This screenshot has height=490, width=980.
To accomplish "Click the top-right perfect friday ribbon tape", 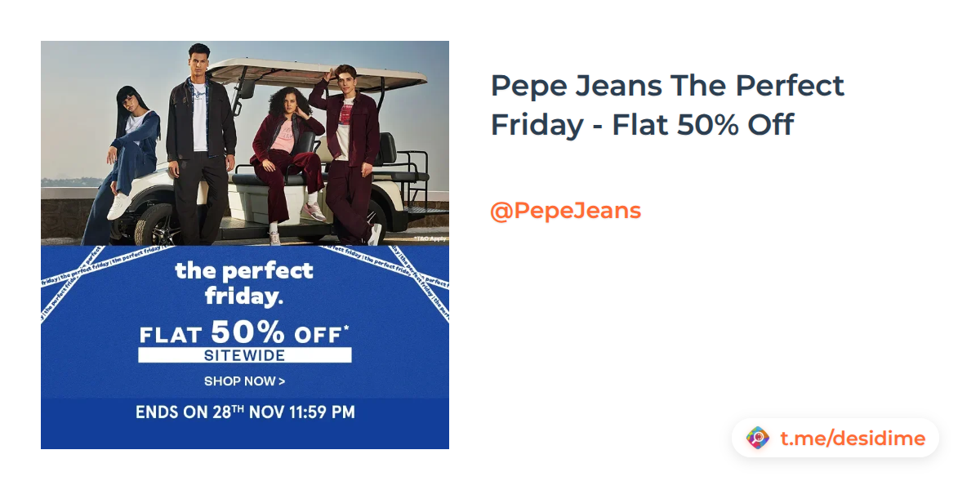I will 392,260.
